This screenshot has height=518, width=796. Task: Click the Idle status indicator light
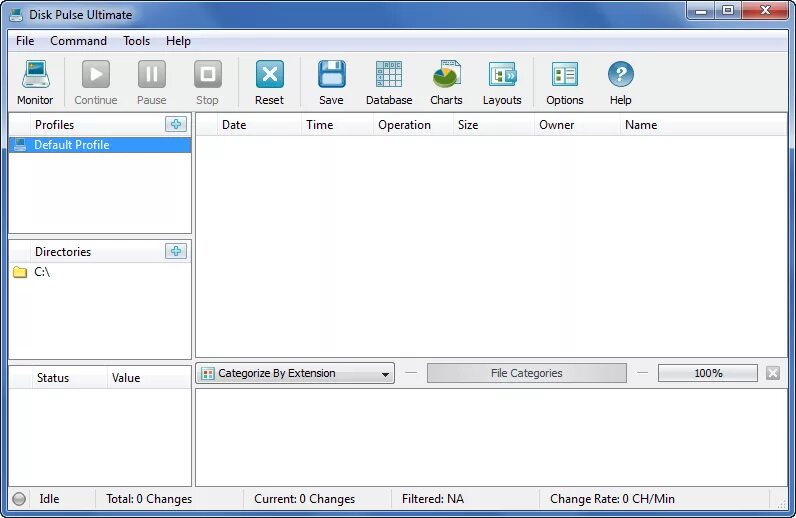tap(19, 499)
